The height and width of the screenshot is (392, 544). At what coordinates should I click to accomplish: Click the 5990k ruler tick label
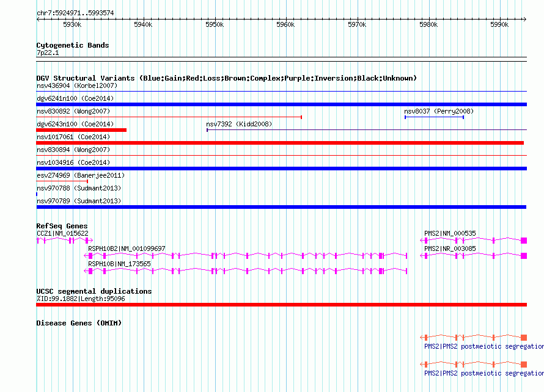coord(499,24)
